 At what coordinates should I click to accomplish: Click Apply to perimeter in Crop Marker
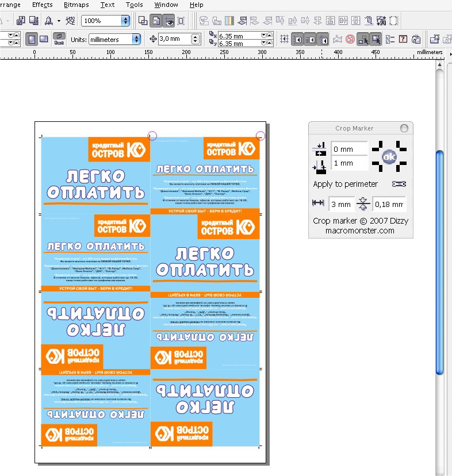pos(346,184)
